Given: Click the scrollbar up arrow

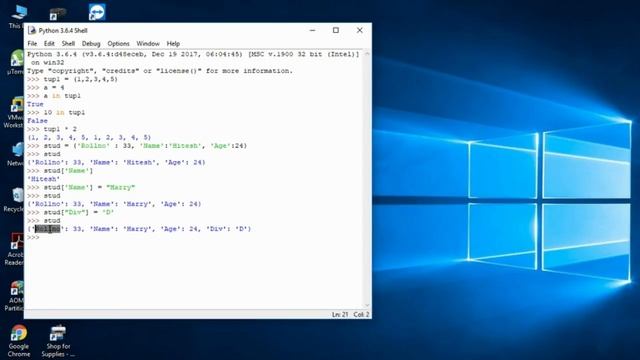Looking at the screenshot, I should (x=367, y=54).
